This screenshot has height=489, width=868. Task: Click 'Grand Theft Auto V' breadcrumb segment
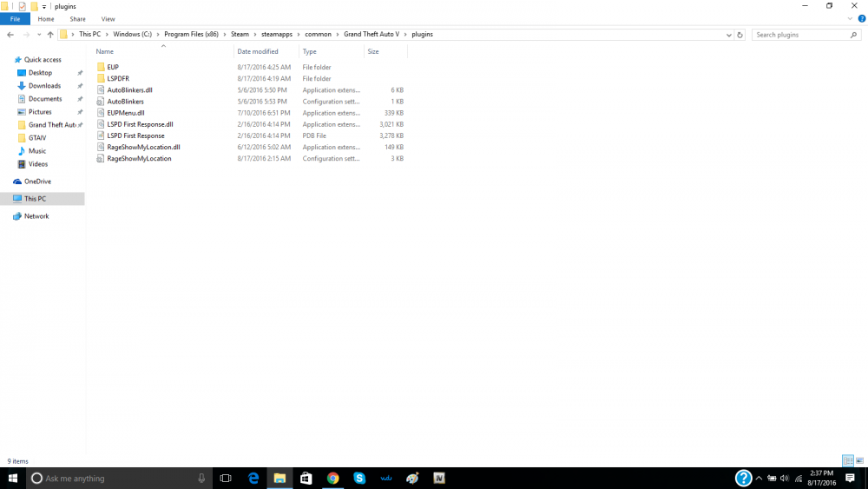[372, 35]
